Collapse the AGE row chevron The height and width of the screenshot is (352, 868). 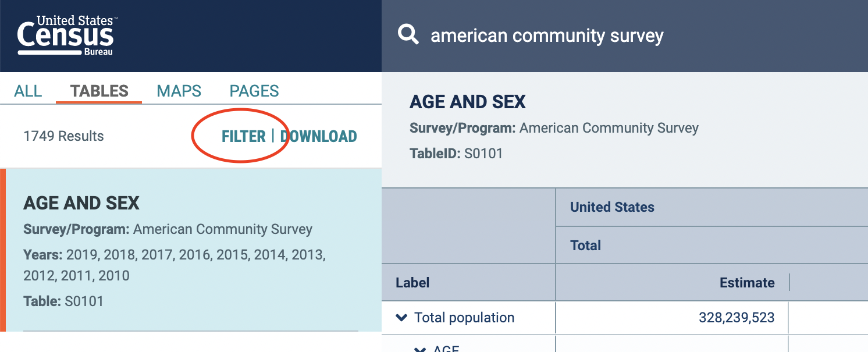[419, 349]
